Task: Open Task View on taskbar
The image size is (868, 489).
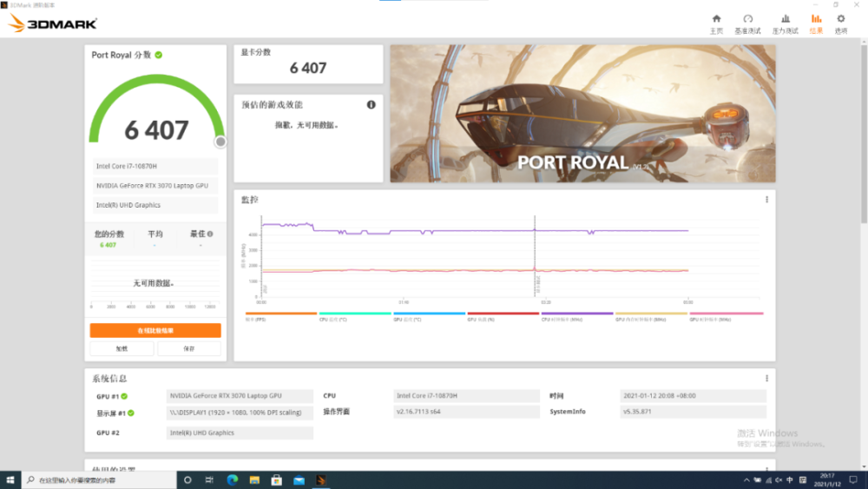Action: point(209,480)
